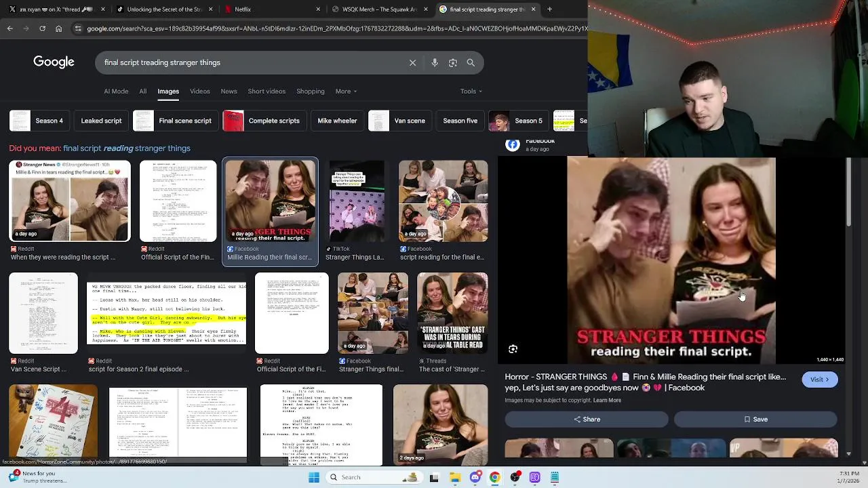Open the Short videos tab
This screenshot has height=488, width=868.
click(267, 91)
